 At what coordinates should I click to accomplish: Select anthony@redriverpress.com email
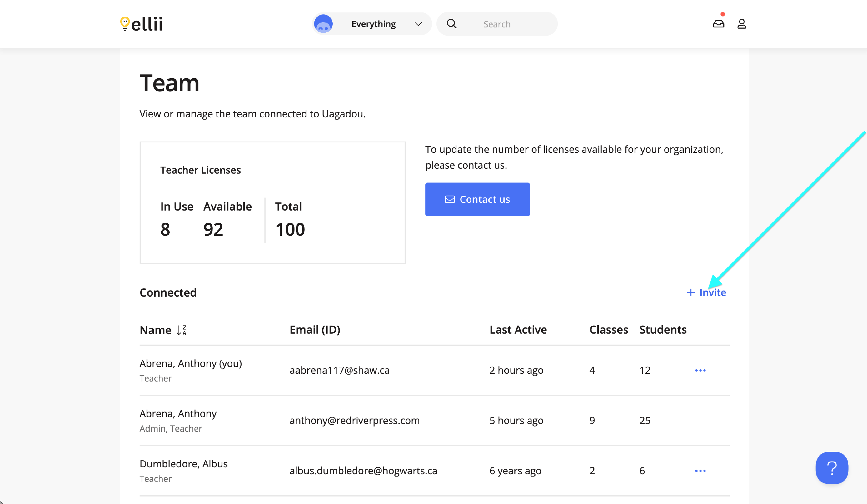click(x=354, y=421)
